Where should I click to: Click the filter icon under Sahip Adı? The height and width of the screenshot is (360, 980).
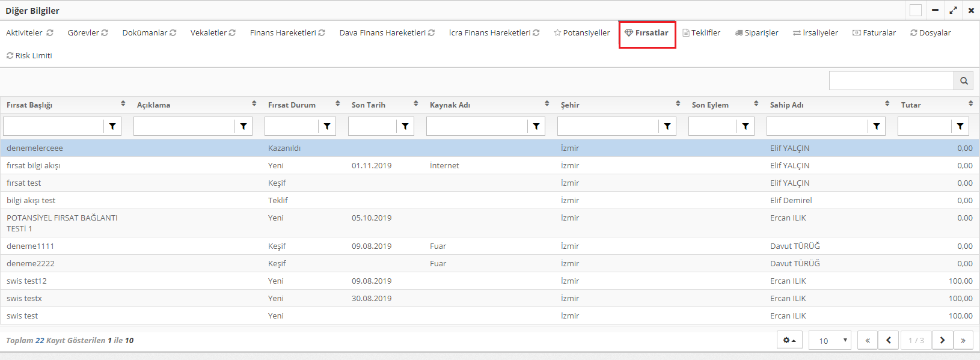click(x=877, y=126)
